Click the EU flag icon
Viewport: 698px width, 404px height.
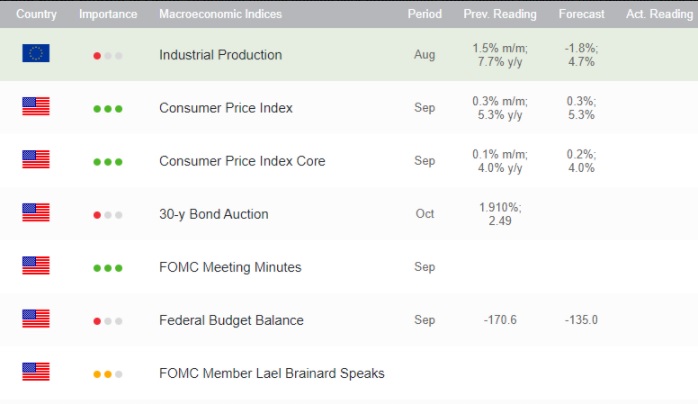click(36, 55)
